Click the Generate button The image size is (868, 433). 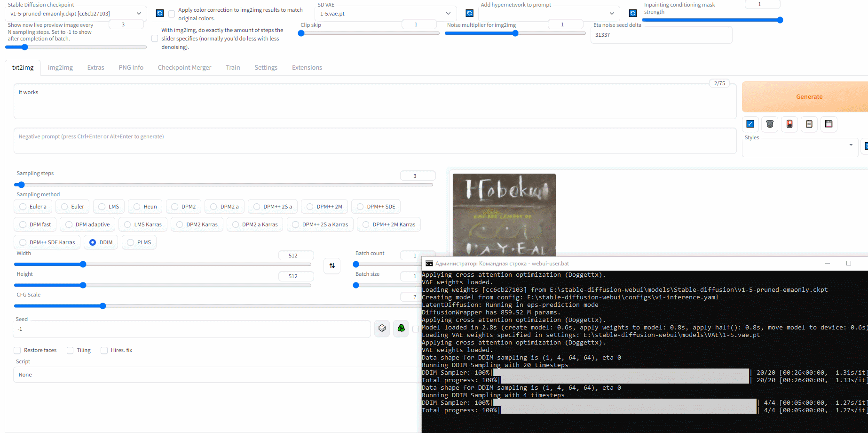(x=809, y=96)
